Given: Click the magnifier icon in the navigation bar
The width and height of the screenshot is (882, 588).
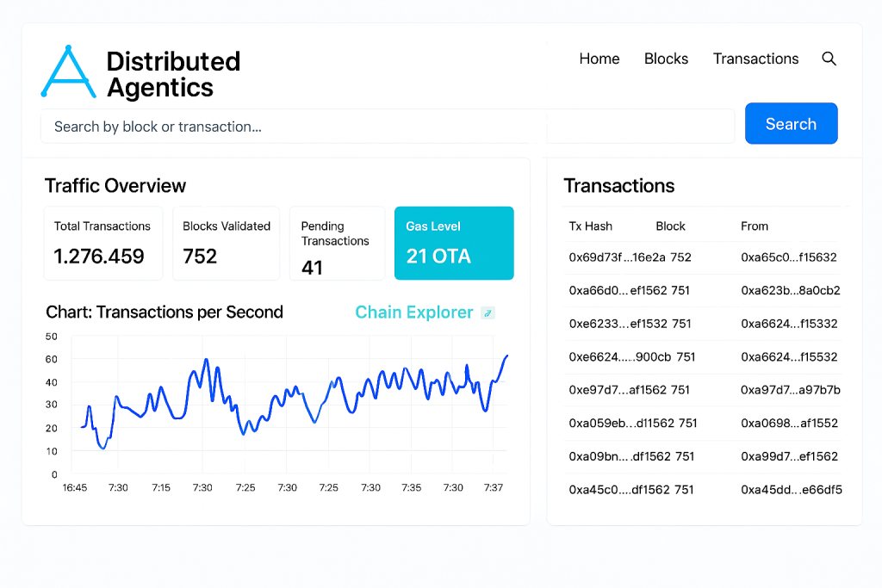Looking at the screenshot, I should point(829,59).
